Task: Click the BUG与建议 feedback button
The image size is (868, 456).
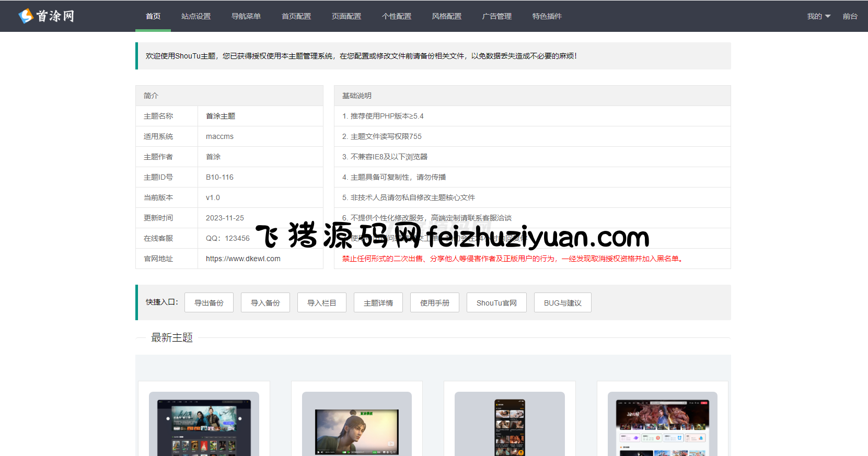Action: (563, 303)
